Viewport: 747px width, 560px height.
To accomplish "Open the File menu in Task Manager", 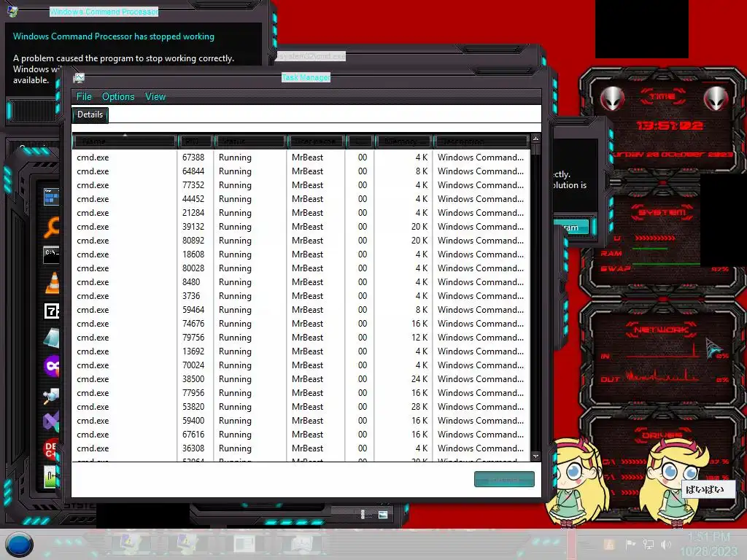I will click(x=84, y=97).
